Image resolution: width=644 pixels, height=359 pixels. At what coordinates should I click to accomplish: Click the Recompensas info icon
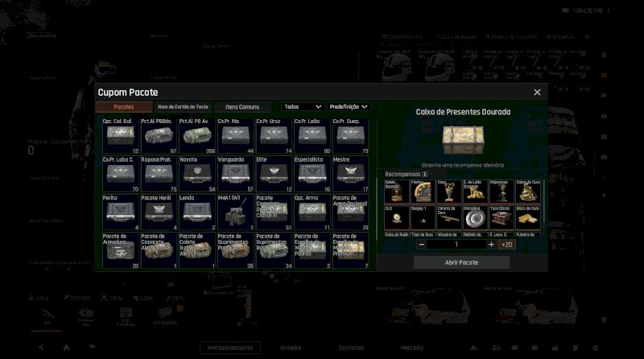[x=425, y=174]
